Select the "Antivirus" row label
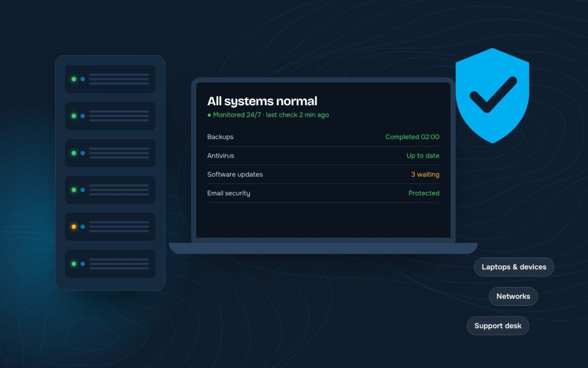The image size is (588, 368). [220, 155]
